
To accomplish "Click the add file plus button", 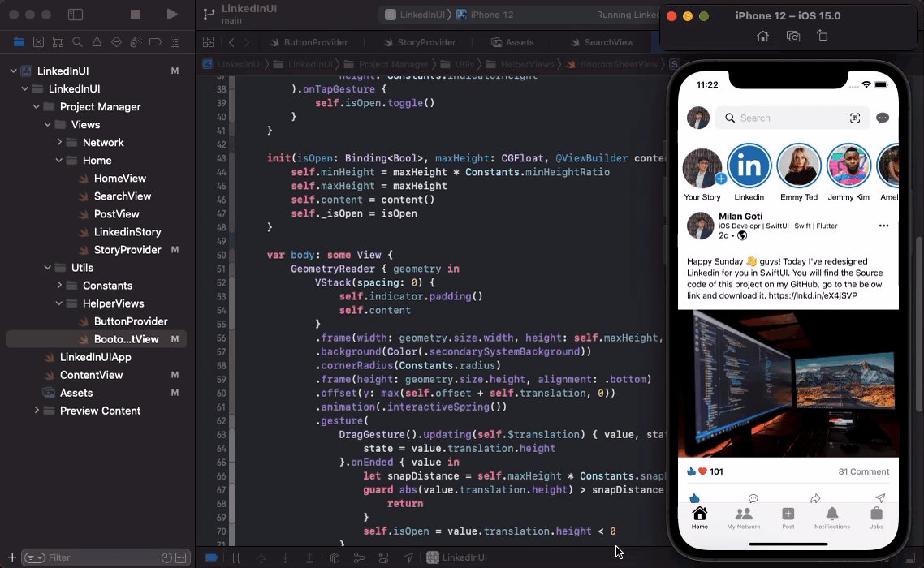I will click(x=12, y=557).
